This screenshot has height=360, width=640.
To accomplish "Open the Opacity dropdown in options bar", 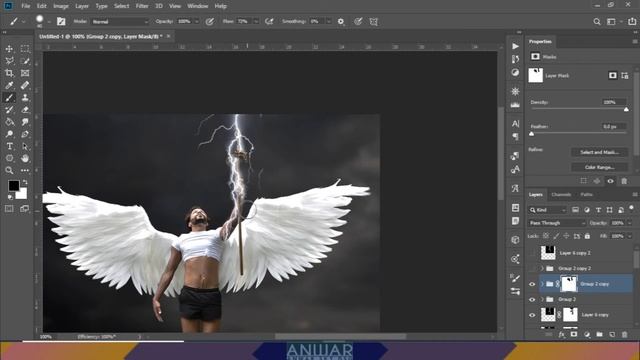I will tap(196, 22).
